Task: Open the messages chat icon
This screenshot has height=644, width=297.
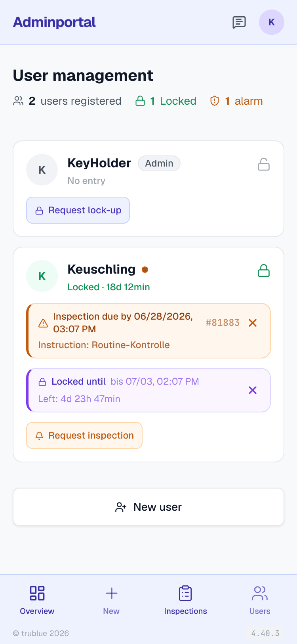Action: point(239,22)
